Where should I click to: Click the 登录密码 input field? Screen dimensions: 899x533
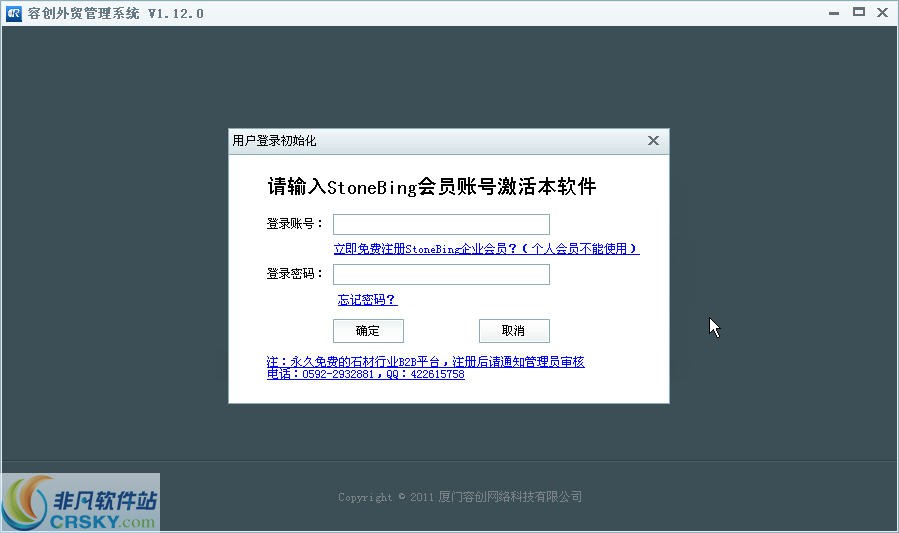coord(441,274)
